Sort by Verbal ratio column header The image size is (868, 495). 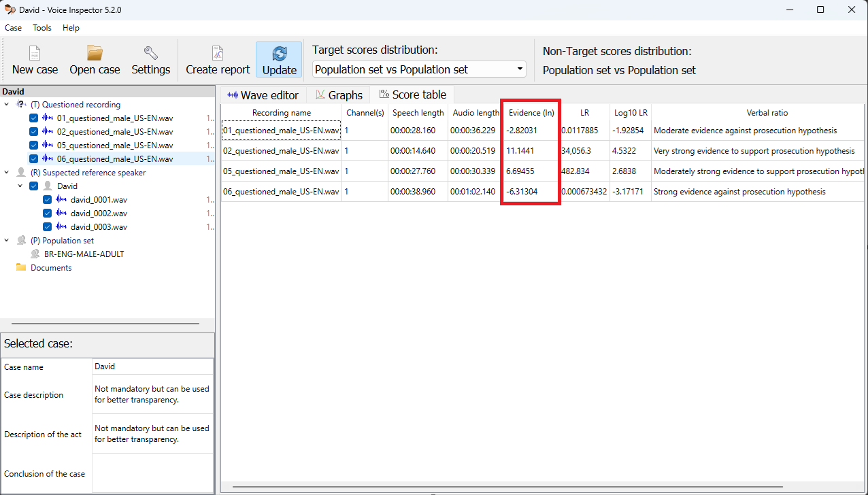[757, 113]
